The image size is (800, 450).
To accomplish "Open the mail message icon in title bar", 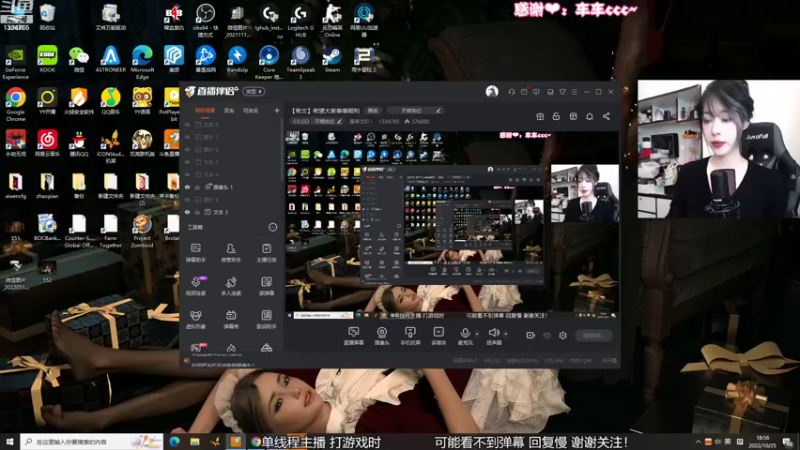I will coord(524,92).
